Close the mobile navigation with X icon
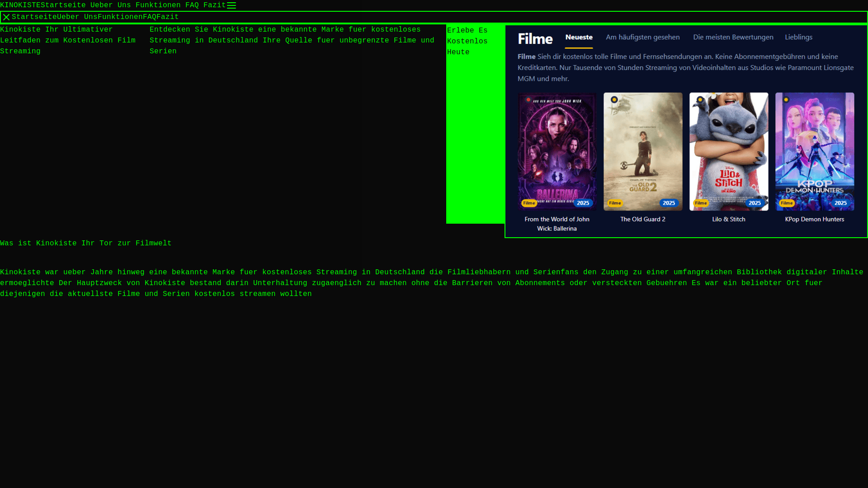Viewport: 868px width, 488px height. click(x=6, y=17)
